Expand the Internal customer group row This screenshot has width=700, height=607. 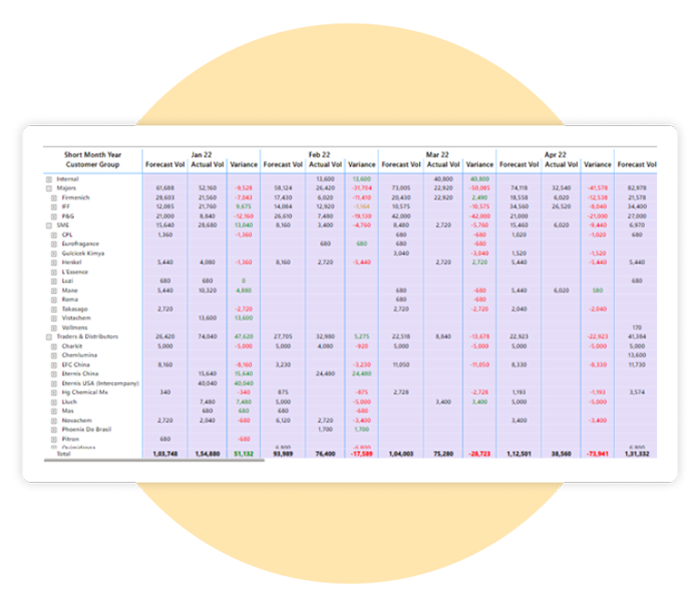pyautogui.click(x=49, y=178)
